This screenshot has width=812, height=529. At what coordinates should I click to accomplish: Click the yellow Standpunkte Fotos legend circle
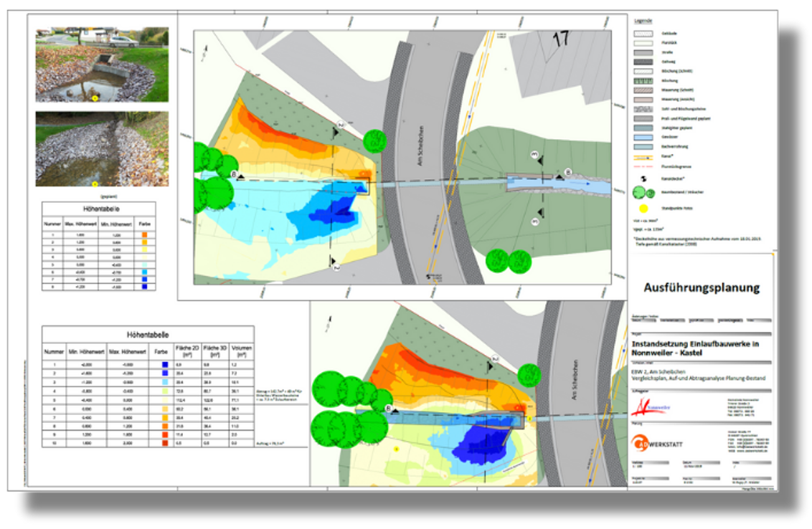point(643,207)
